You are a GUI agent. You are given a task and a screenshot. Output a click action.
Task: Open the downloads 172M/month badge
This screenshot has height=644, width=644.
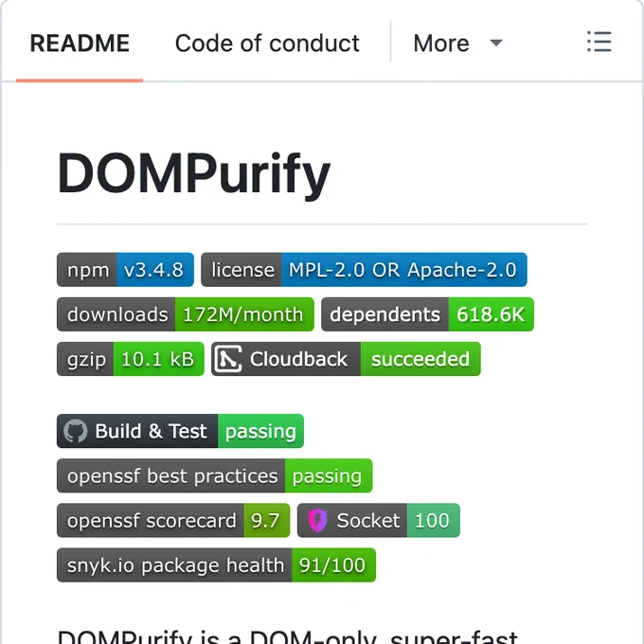(186, 314)
